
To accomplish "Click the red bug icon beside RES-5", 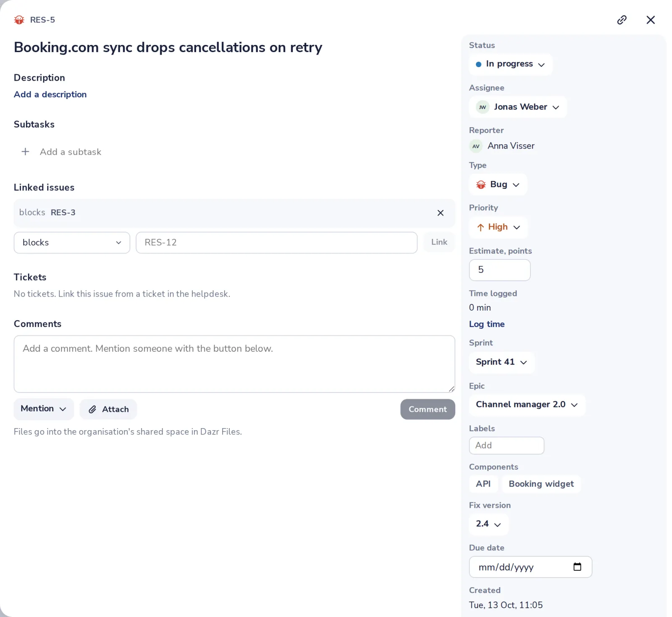I will pyautogui.click(x=19, y=20).
